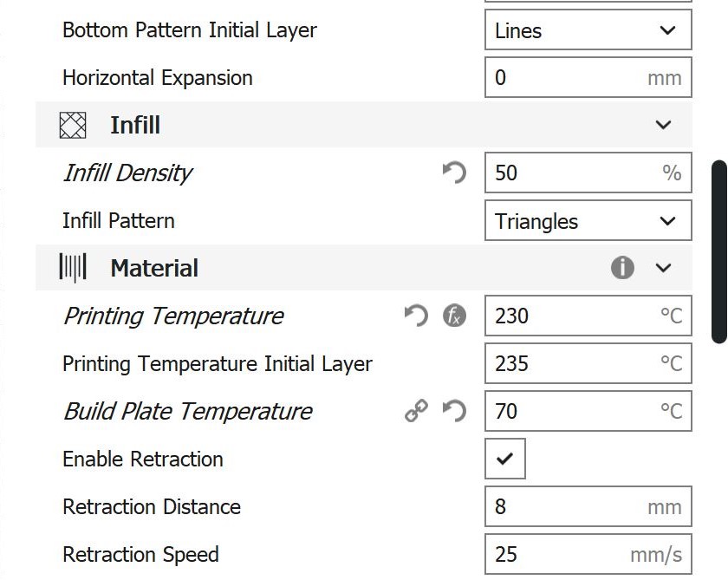Image resolution: width=728 pixels, height=580 pixels.
Task: Collapse the Material section chevron
Action: click(664, 268)
